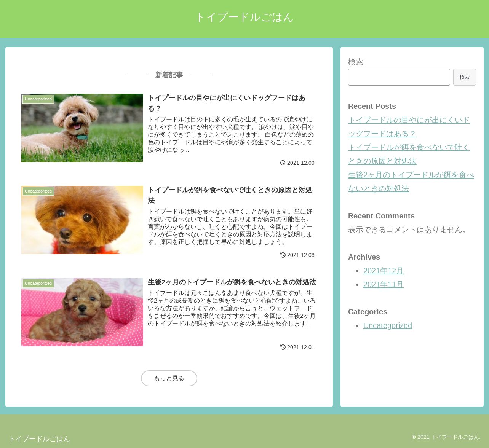Open thumbnail of fluffy brown poodle face

pyautogui.click(x=82, y=220)
